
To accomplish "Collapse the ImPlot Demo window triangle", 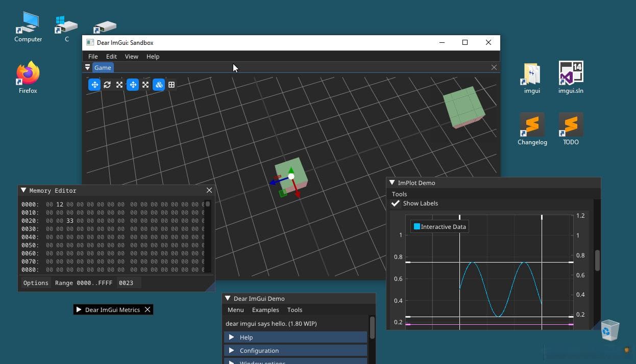I will tap(392, 183).
